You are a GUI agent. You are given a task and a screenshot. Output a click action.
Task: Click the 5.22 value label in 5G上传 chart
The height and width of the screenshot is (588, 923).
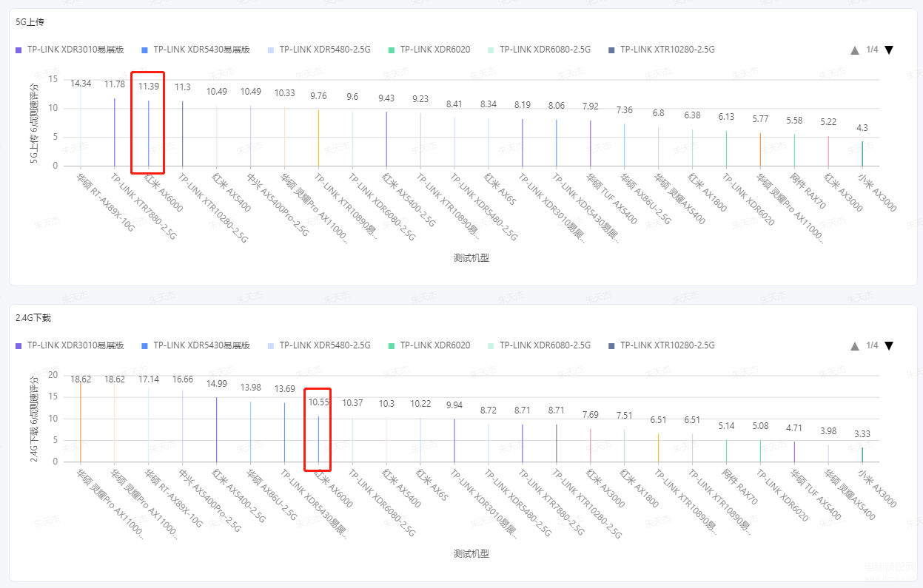pyautogui.click(x=828, y=122)
